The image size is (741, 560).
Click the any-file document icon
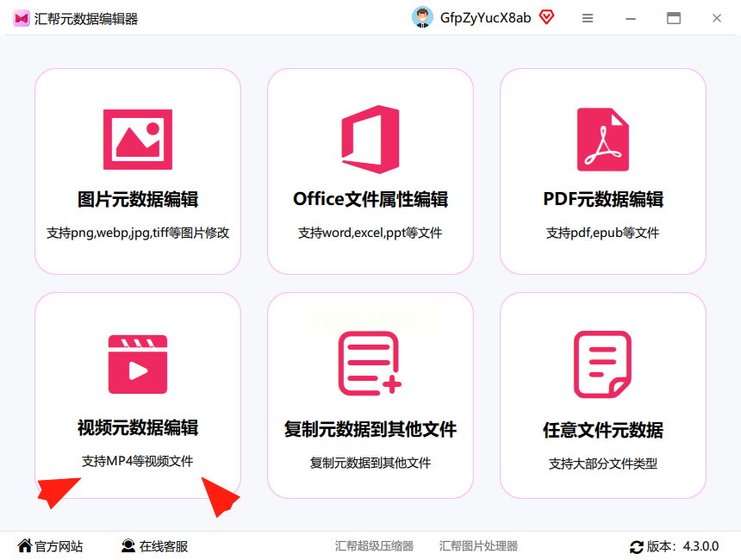(x=602, y=364)
